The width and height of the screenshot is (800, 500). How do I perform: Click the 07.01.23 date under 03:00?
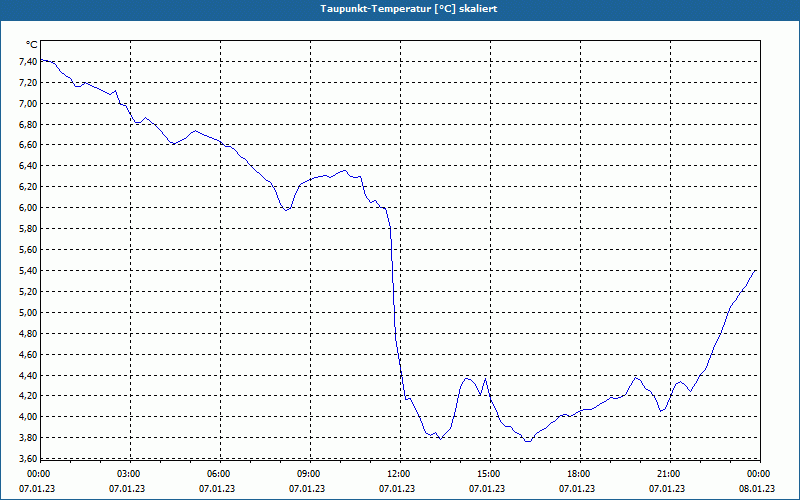pyautogui.click(x=127, y=489)
